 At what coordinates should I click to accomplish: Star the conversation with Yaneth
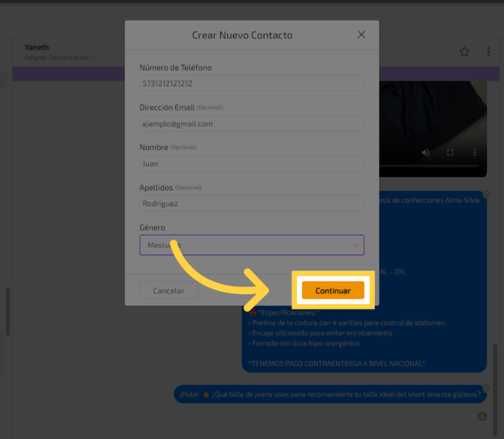pos(464,52)
